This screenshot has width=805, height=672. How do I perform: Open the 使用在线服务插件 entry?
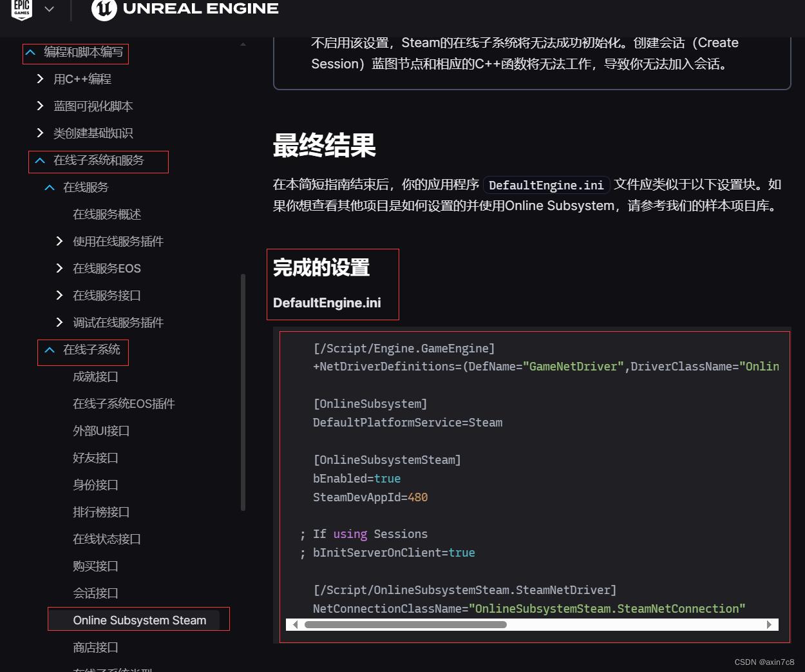pos(118,242)
